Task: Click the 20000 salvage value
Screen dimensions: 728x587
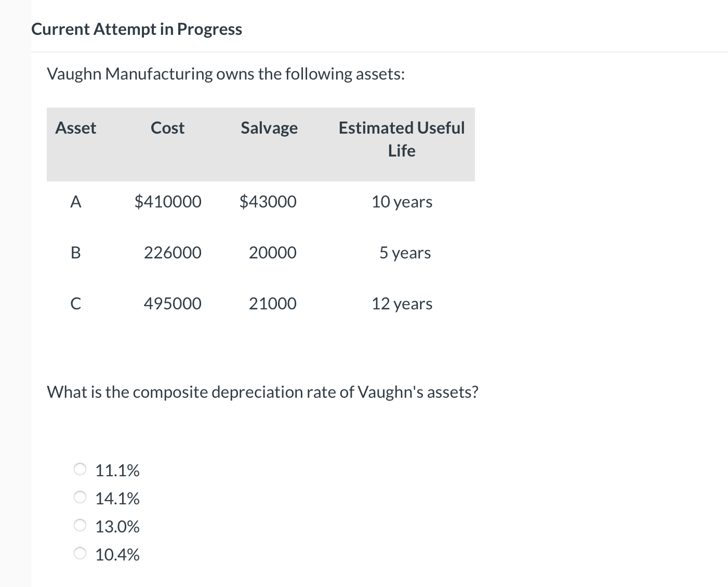Action: click(x=272, y=253)
